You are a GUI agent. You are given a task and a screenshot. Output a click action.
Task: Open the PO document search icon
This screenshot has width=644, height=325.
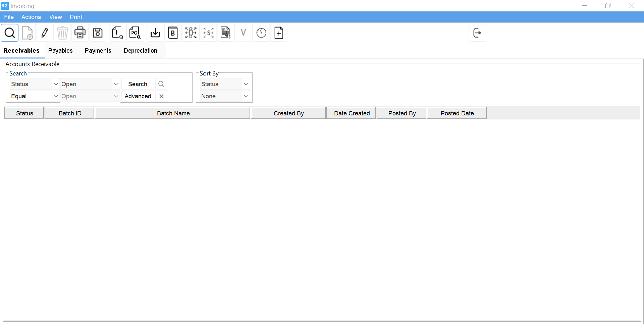[135, 33]
